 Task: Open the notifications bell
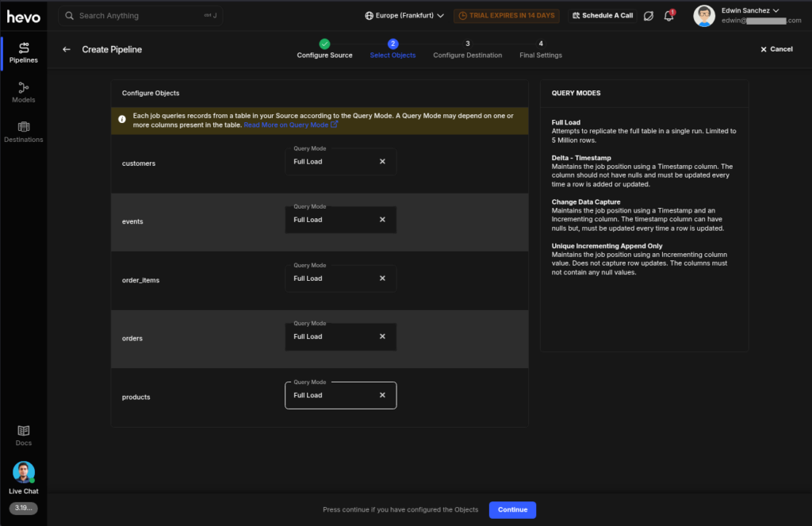coord(669,16)
